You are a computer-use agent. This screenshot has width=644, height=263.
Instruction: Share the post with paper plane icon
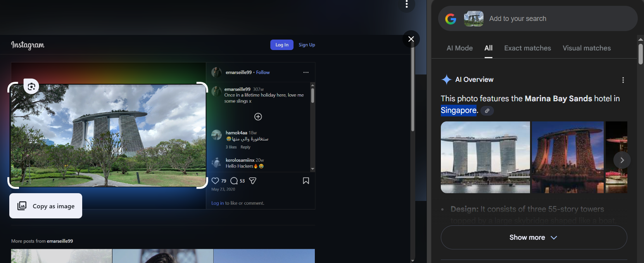coord(252,181)
